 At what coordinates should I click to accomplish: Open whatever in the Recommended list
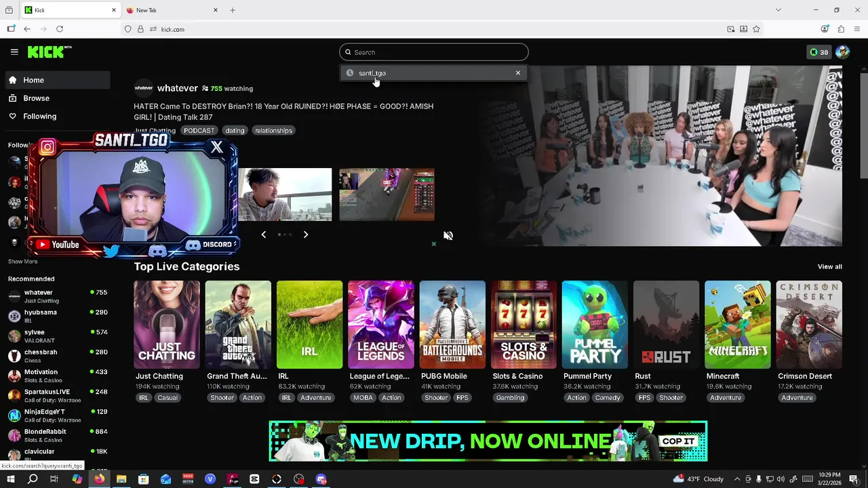(58, 296)
